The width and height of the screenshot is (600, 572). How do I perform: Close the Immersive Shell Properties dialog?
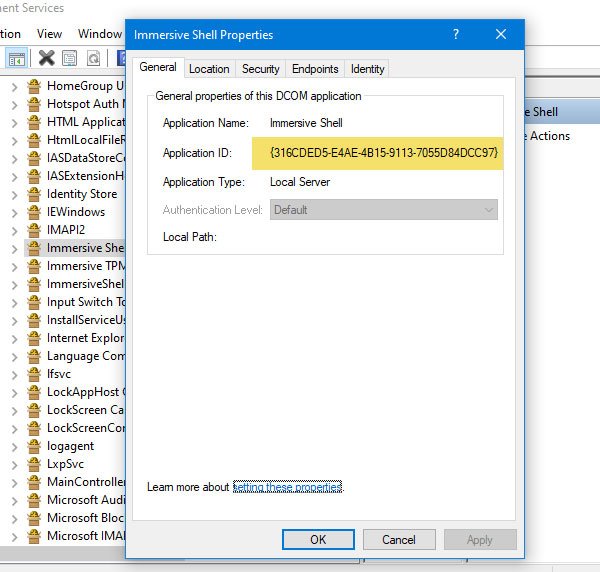pyautogui.click(x=501, y=34)
